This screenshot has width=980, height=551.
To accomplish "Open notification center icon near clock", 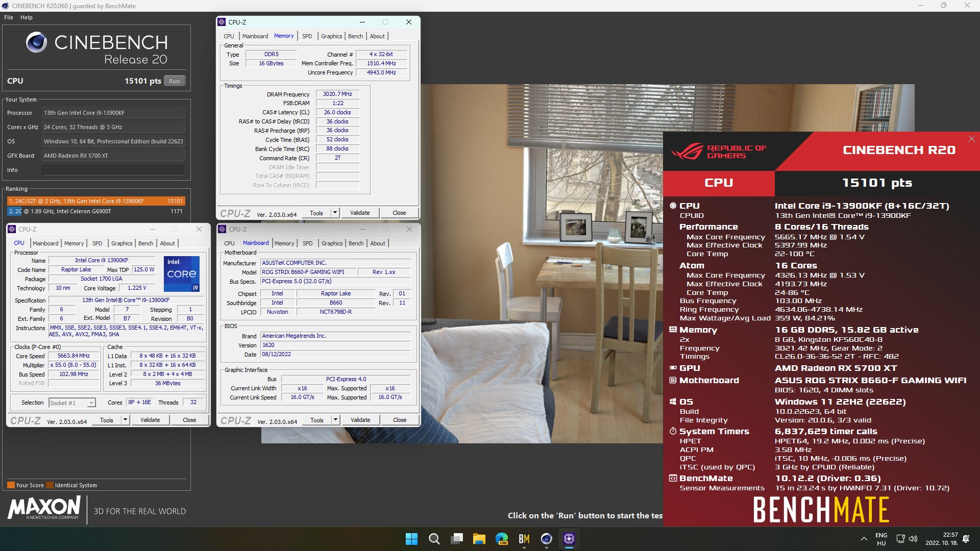I will click(966, 539).
